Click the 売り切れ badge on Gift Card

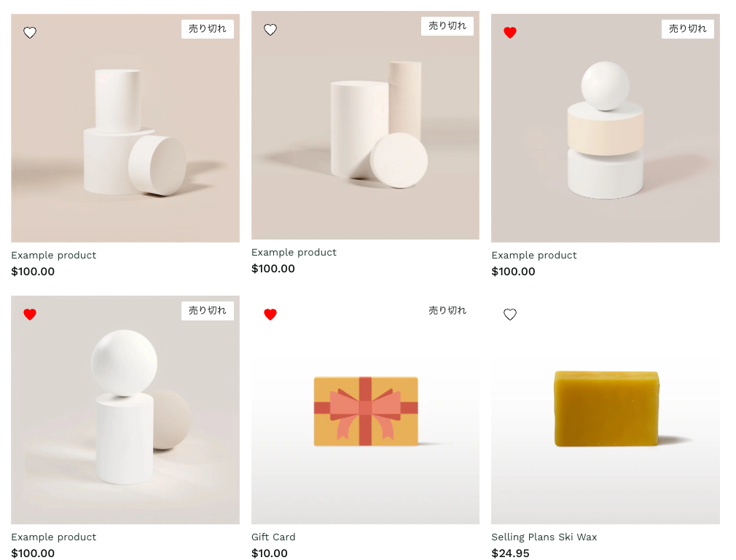(x=447, y=310)
